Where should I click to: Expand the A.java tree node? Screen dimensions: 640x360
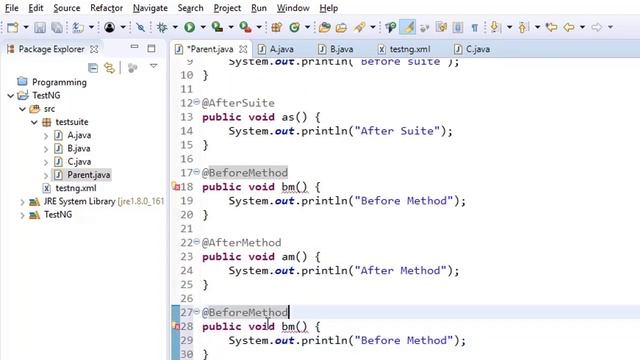click(x=46, y=136)
